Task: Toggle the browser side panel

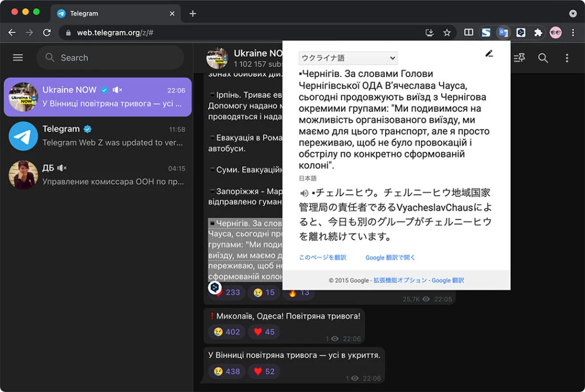Action: (468, 33)
